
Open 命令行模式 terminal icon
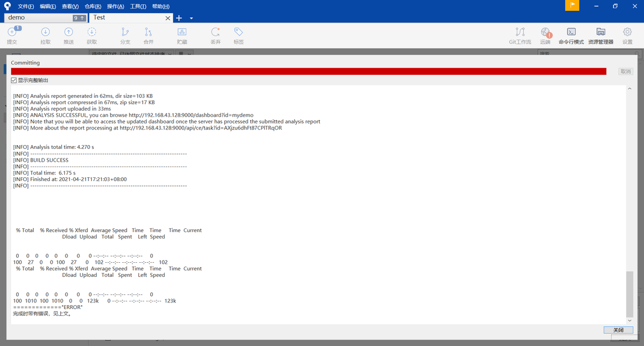(x=572, y=32)
